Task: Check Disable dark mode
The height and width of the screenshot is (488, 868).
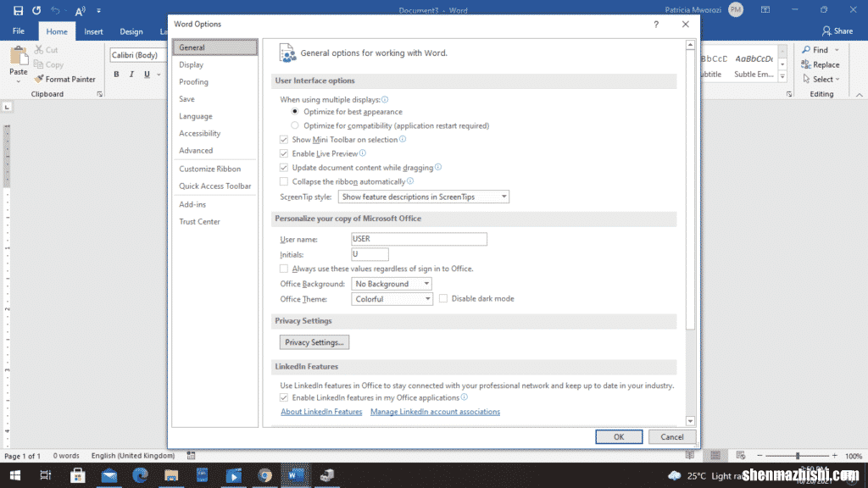Action: click(x=443, y=298)
